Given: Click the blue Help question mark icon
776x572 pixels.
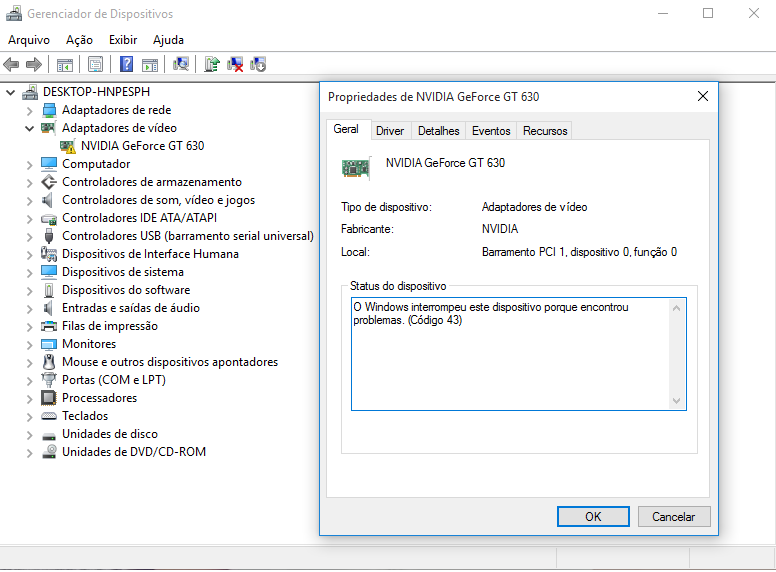Looking at the screenshot, I should click(x=126, y=64).
